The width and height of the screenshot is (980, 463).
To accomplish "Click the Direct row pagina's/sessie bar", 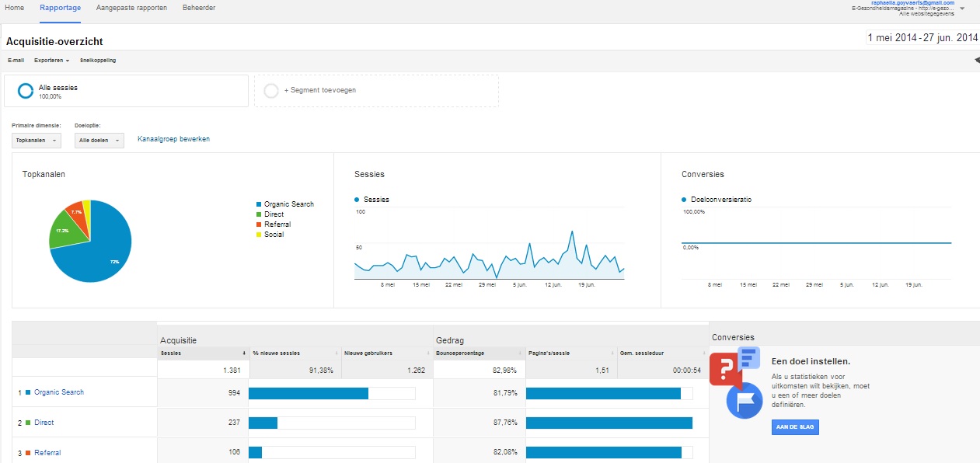I will [x=609, y=423].
